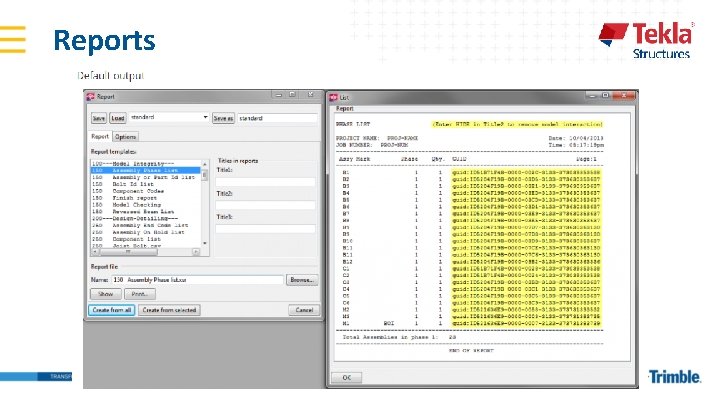Click the hamburger menu icon beside Reports
Viewport: 720px width, 405px height.
click(13, 40)
